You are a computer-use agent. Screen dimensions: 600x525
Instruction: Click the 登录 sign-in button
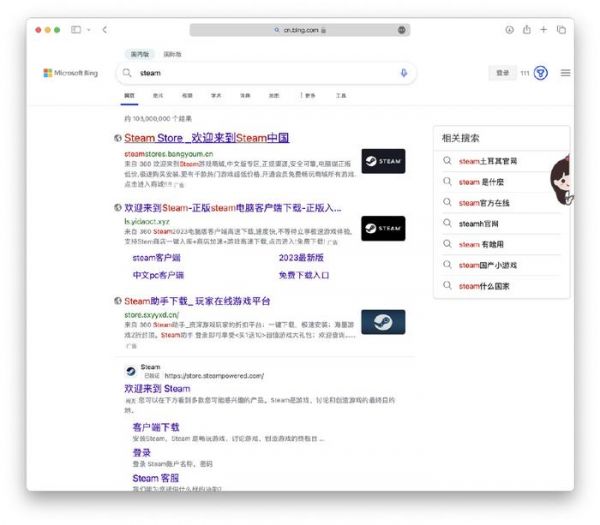(503, 73)
